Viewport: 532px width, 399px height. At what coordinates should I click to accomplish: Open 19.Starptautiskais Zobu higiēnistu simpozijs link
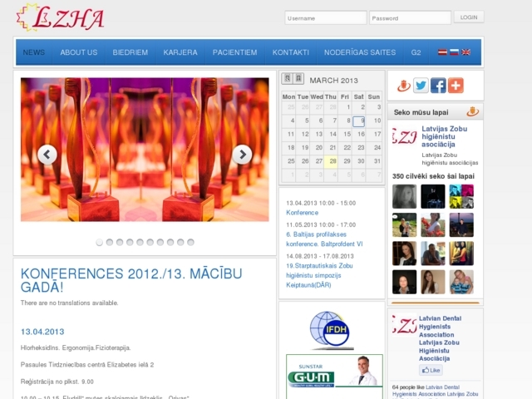tap(319, 275)
